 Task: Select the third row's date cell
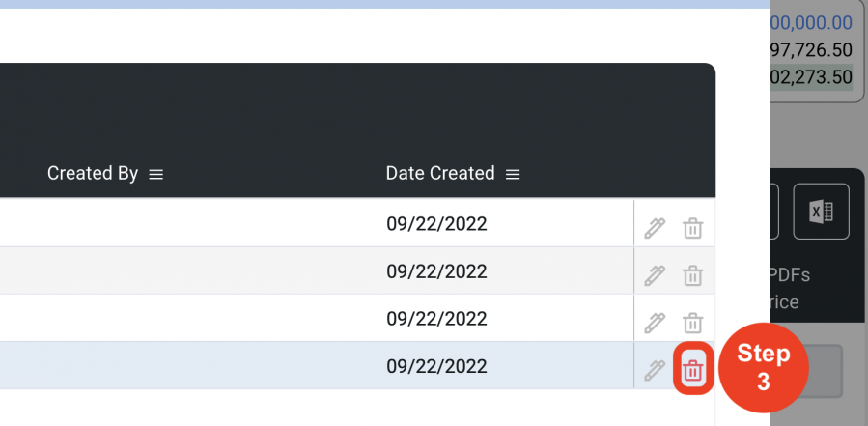pyautogui.click(x=436, y=319)
